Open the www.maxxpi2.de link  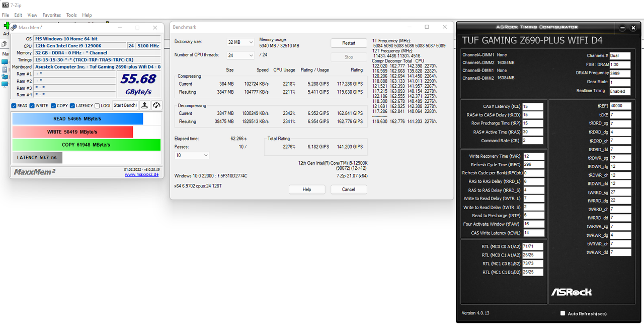(x=141, y=174)
